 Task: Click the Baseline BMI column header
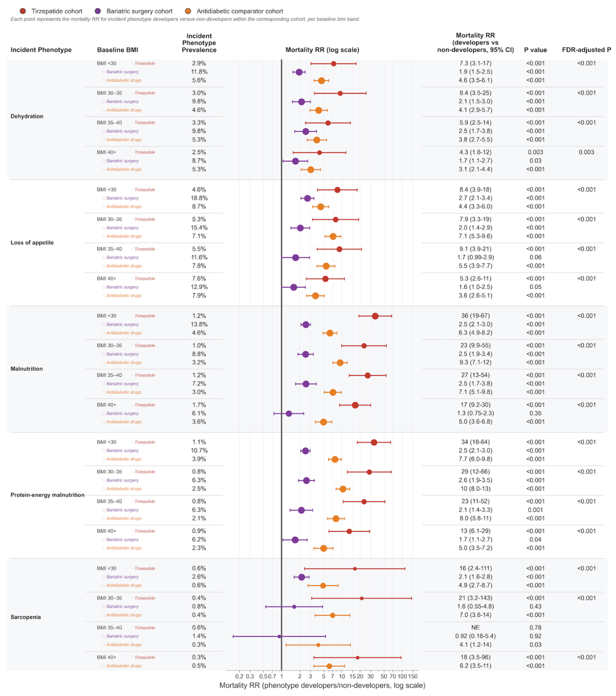117,50
